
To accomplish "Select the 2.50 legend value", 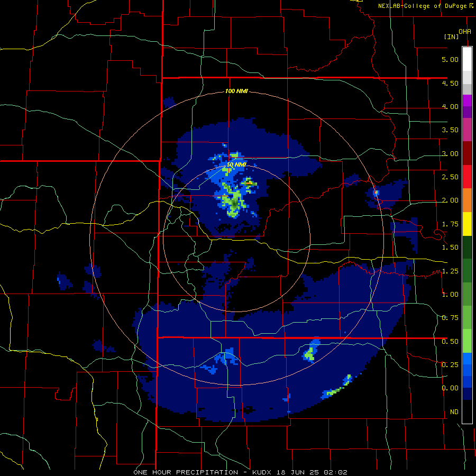I will (450, 177).
